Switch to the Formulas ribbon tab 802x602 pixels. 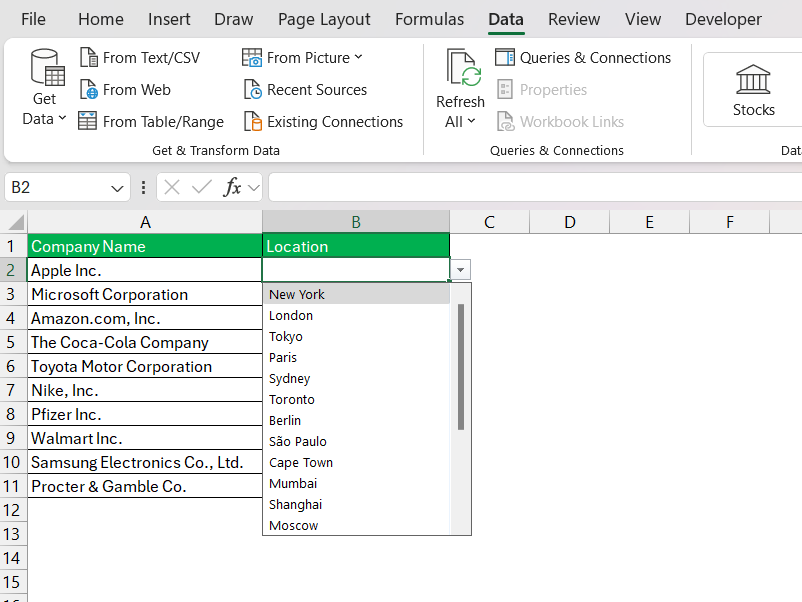(x=429, y=19)
